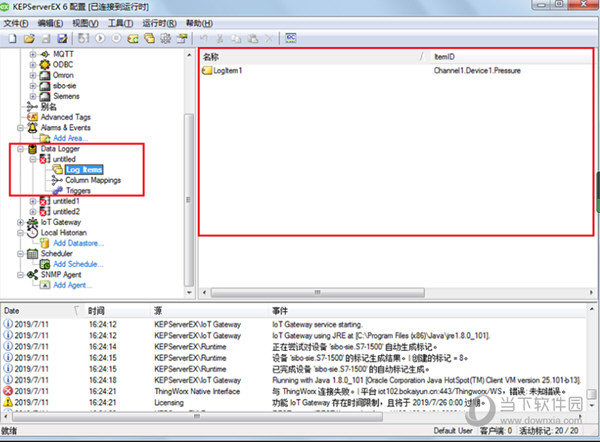Click the Save As disk-with-pencil icon
The image size is (600, 442).
[62, 38]
